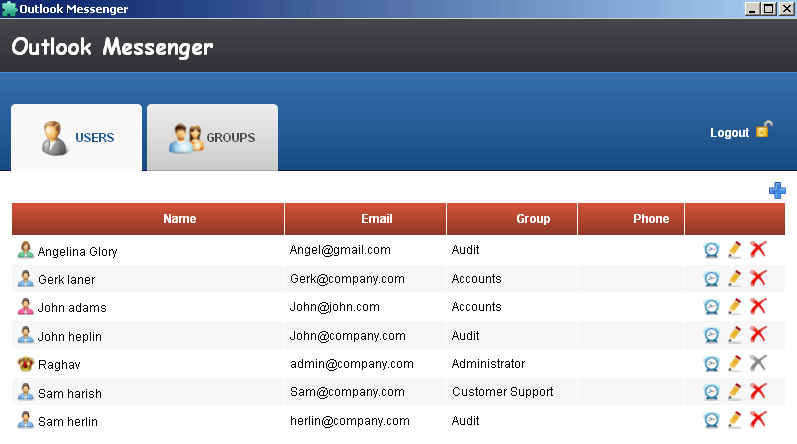
Task: Click the Outlook Messenger title bar icon
Action: click(9, 9)
